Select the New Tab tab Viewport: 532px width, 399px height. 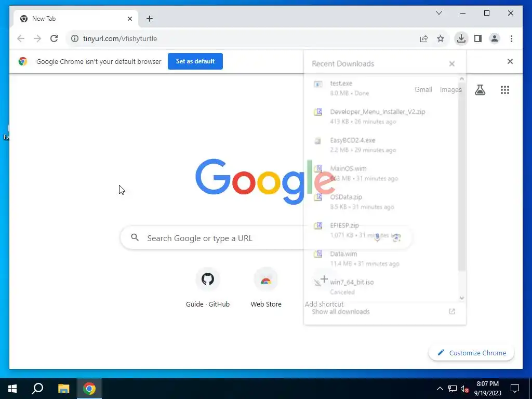[x=76, y=19]
